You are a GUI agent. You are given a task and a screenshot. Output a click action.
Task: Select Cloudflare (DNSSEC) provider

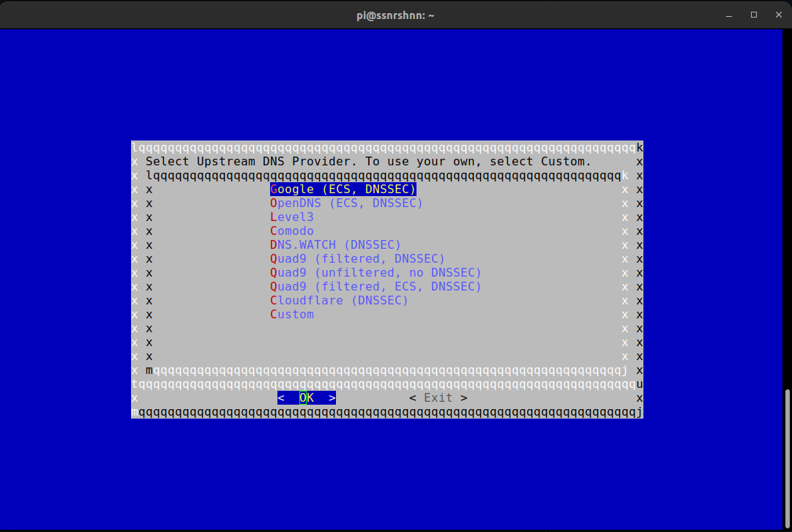click(339, 300)
